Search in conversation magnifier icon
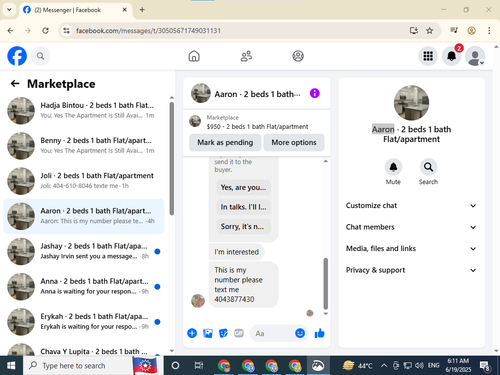 click(428, 167)
